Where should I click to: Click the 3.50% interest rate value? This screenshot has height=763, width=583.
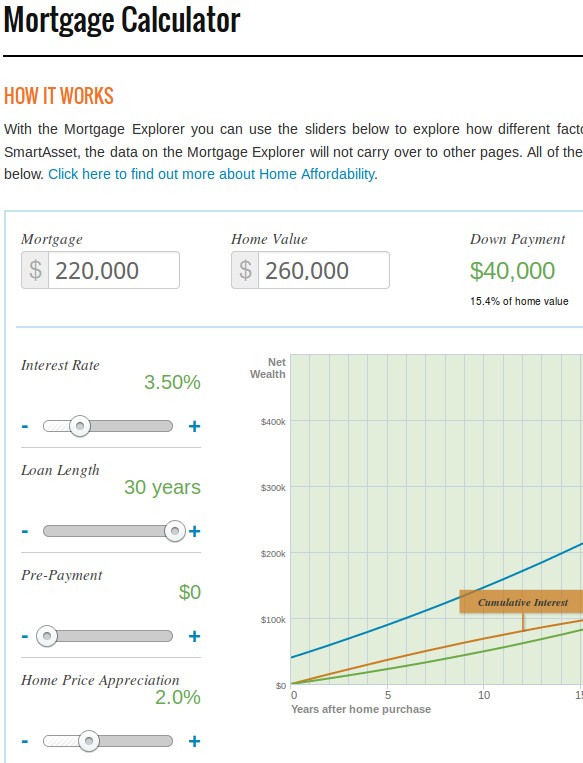pos(172,382)
